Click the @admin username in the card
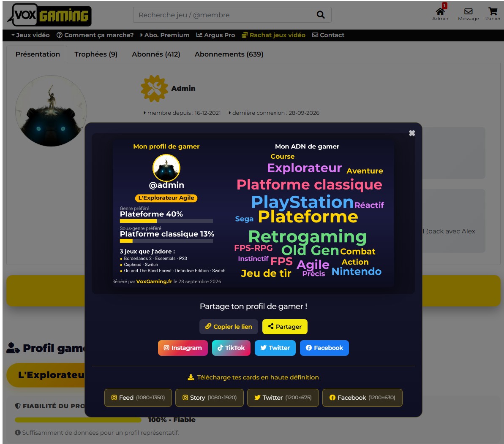 [166, 185]
